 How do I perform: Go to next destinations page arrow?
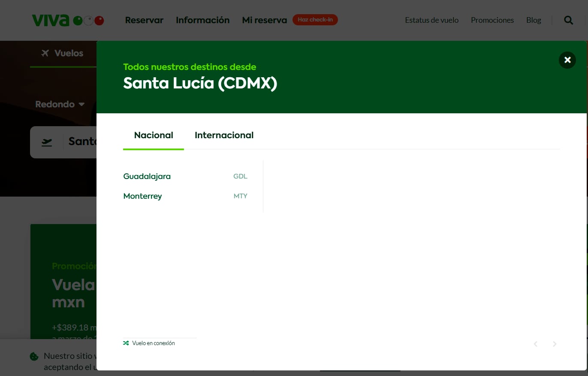[x=555, y=344]
